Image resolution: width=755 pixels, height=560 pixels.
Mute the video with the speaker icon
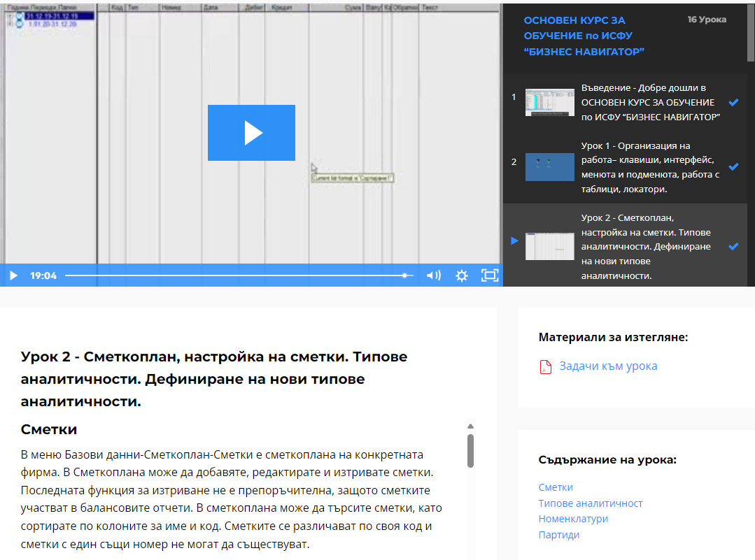coord(433,275)
